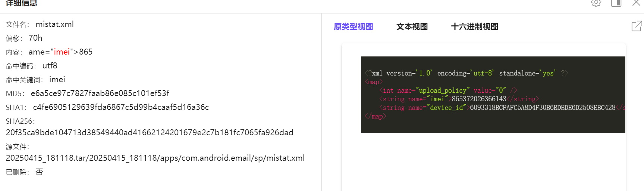Open the 十六进制视图 tab
The height and width of the screenshot is (191, 644).
click(474, 27)
